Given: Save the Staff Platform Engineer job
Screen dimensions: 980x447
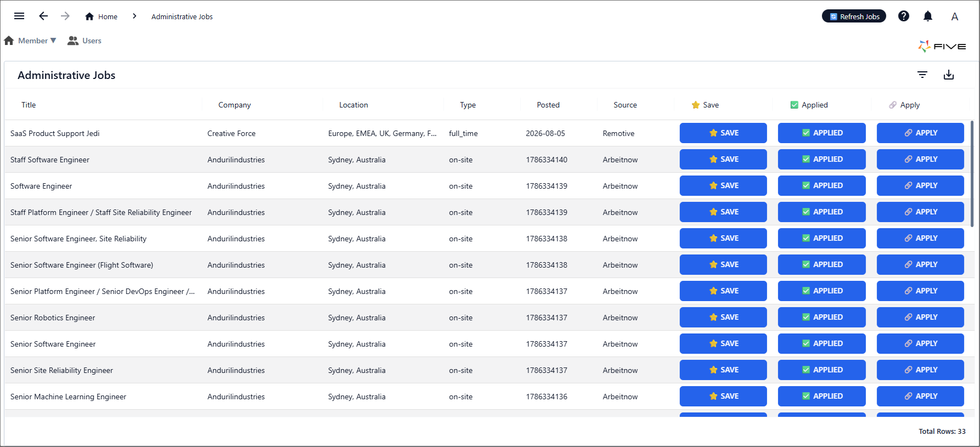Looking at the screenshot, I should tap(723, 212).
